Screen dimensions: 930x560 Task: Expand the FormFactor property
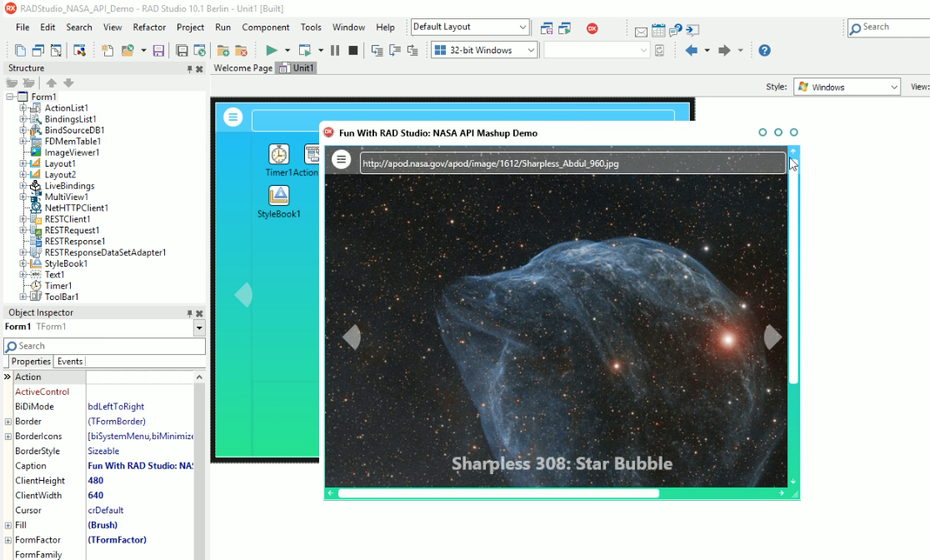[8, 541]
